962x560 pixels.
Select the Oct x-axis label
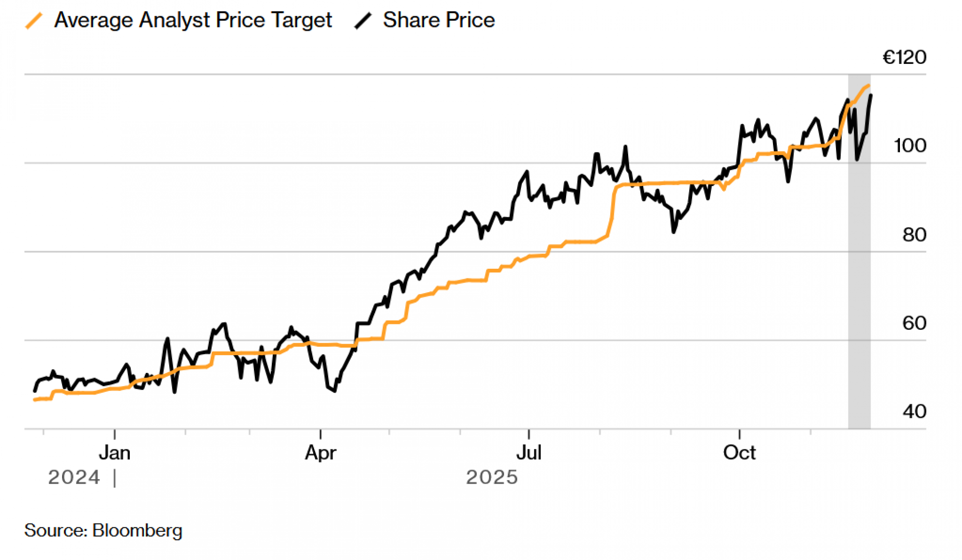[739, 453]
